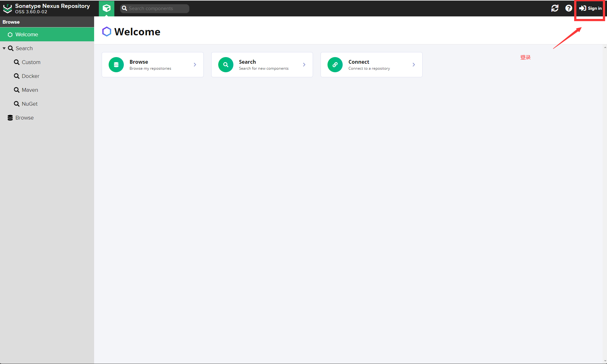
Task: Click the NuGet magnifier icon
Action: (17, 104)
